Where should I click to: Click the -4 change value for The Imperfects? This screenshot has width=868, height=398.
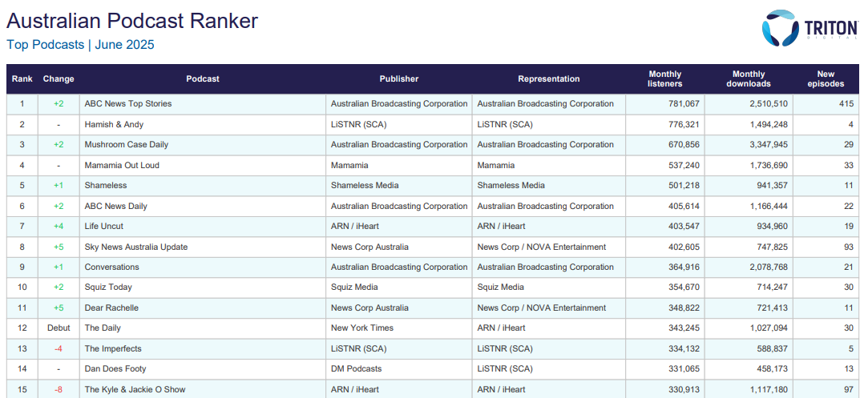coord(59,349)
